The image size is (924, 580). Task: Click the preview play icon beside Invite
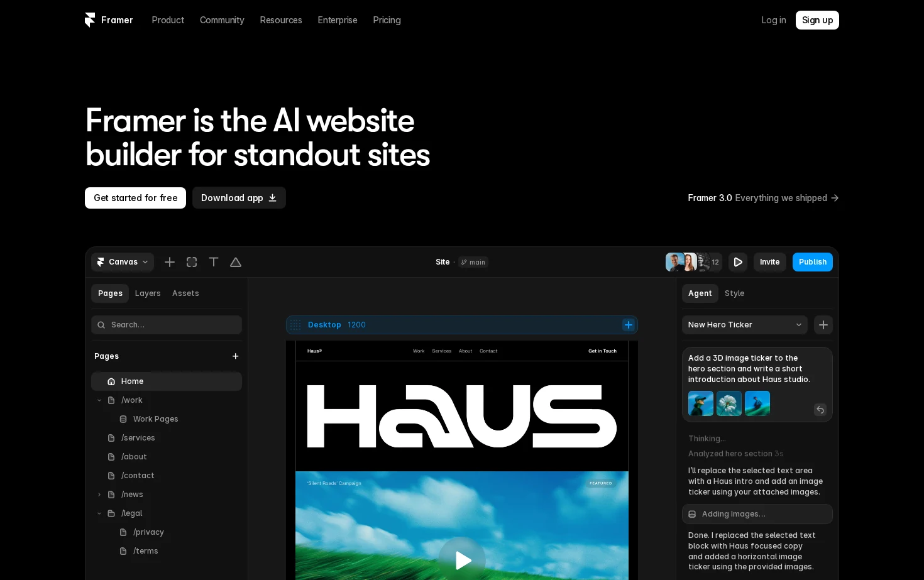[x=738, y=262]
